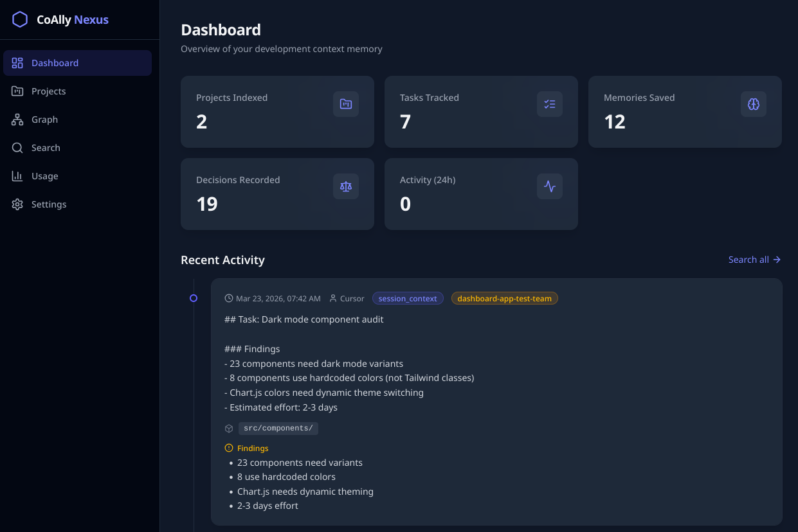Viewport: 798px width, 532px height.
Task: Open the Graph view
Action: pos(44,120)
